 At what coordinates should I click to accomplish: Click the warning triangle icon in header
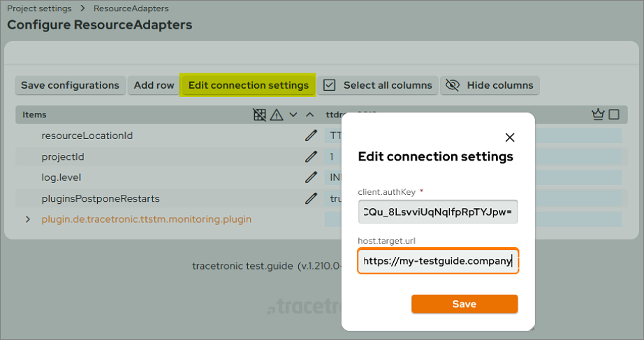[x=277, y=114]
